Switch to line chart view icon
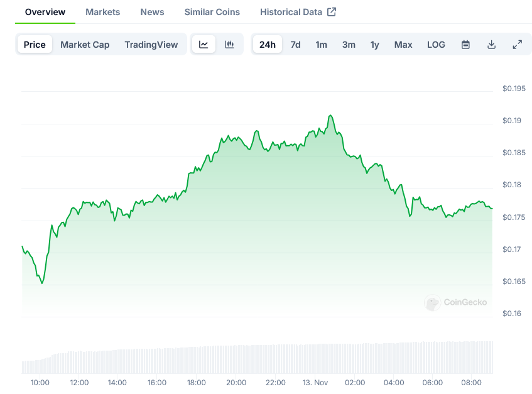The width and height of the screenshot is (532, 394). [x=204, y=45]
